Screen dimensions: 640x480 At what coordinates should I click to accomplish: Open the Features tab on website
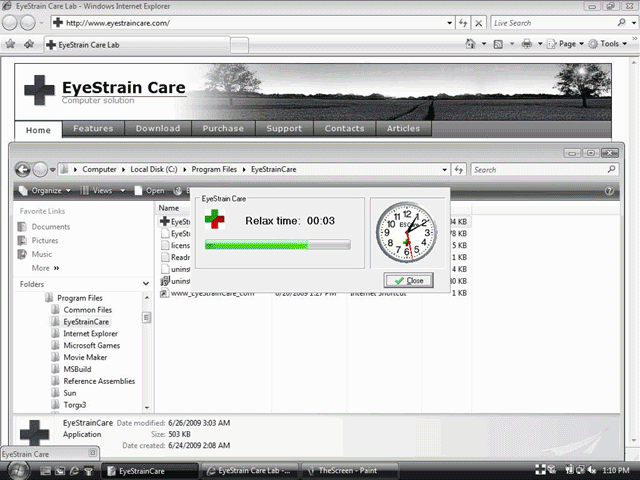(x=93, y=129)
